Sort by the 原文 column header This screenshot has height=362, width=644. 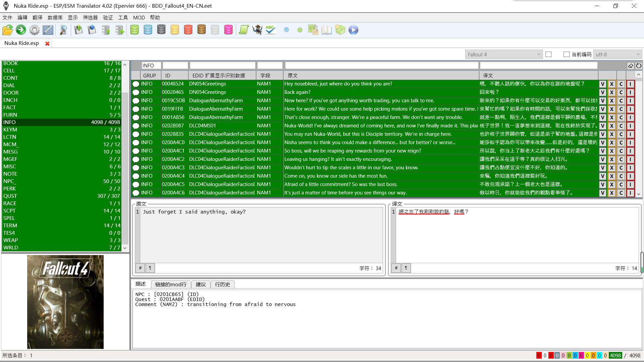pos(381,75)
